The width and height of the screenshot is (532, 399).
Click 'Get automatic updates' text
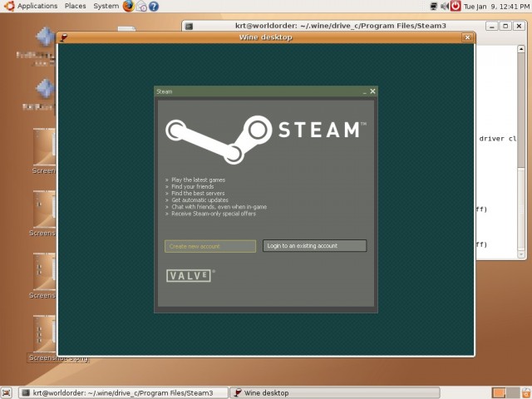pyautogui.click(x=199, y=200)
